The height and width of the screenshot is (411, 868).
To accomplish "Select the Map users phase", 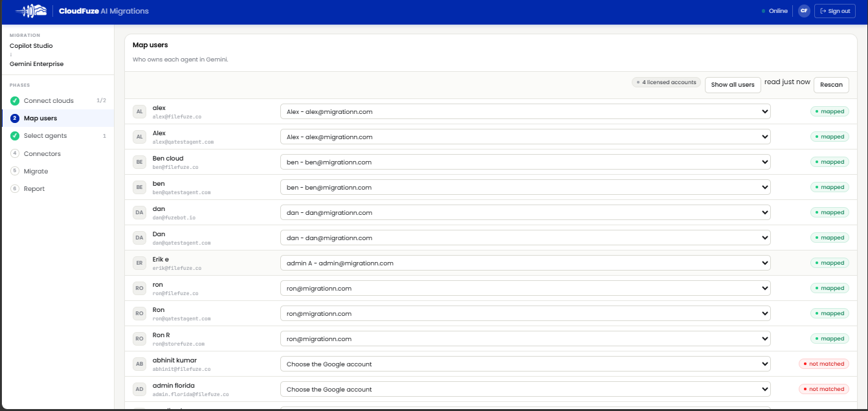I will point(58,118).
